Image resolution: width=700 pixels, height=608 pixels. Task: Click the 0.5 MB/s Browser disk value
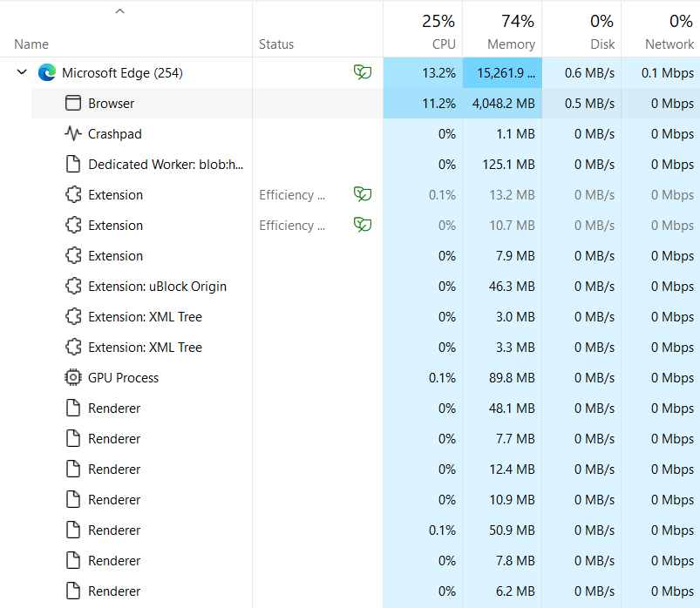(590, 104)
